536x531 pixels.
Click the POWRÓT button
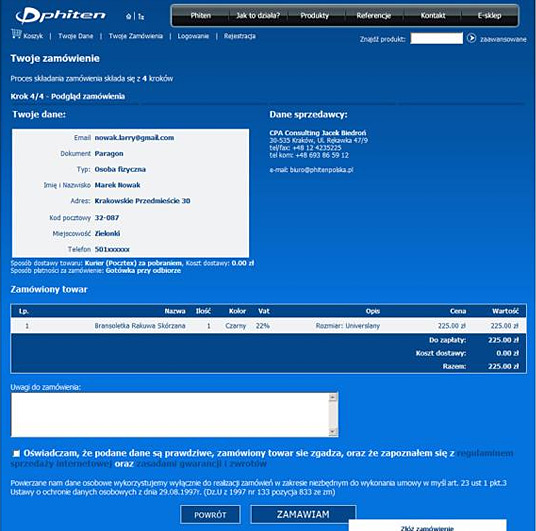[x=210, y=515]
